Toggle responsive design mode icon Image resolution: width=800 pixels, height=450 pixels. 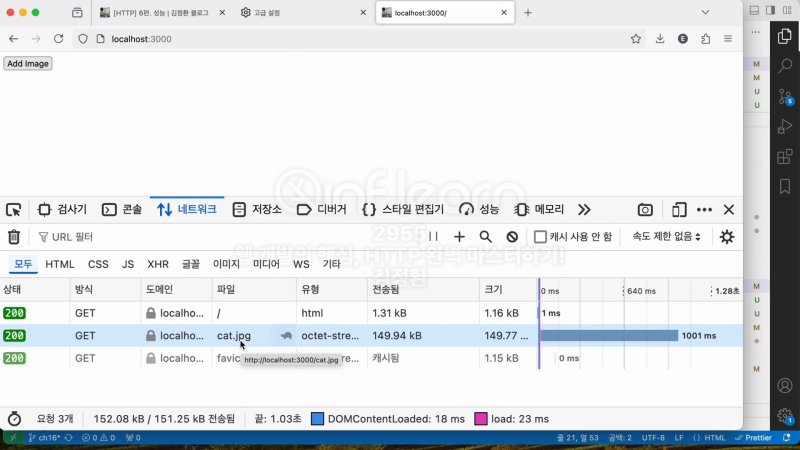(x=679, y=210)
